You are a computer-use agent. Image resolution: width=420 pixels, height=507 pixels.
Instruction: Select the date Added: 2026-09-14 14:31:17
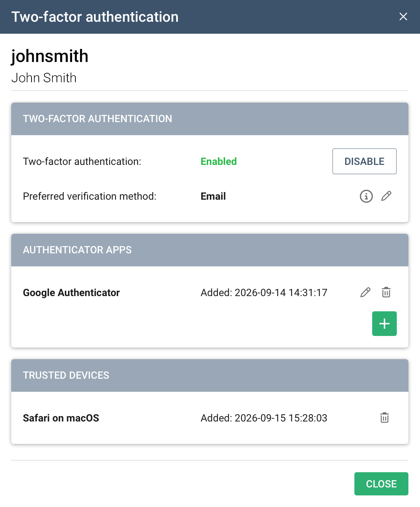click(x=264, y=292)
